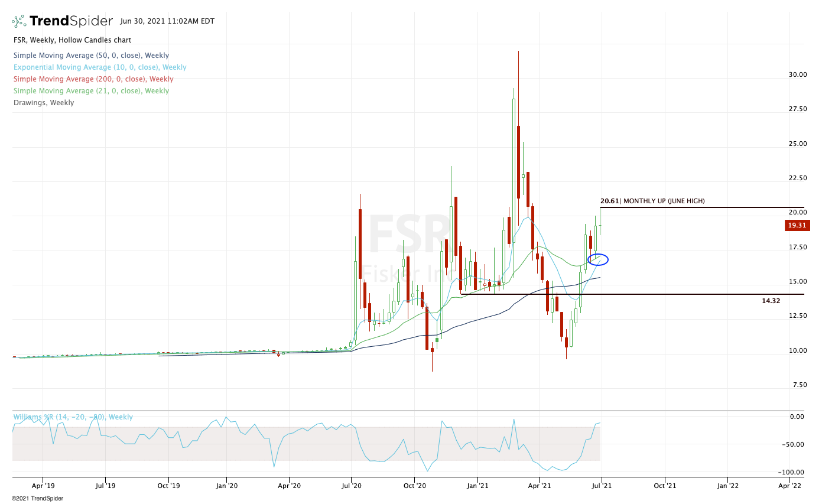Click the Jul '21 date axis label
The height and width of the screenshot is (504, 822).
(602, 486)
